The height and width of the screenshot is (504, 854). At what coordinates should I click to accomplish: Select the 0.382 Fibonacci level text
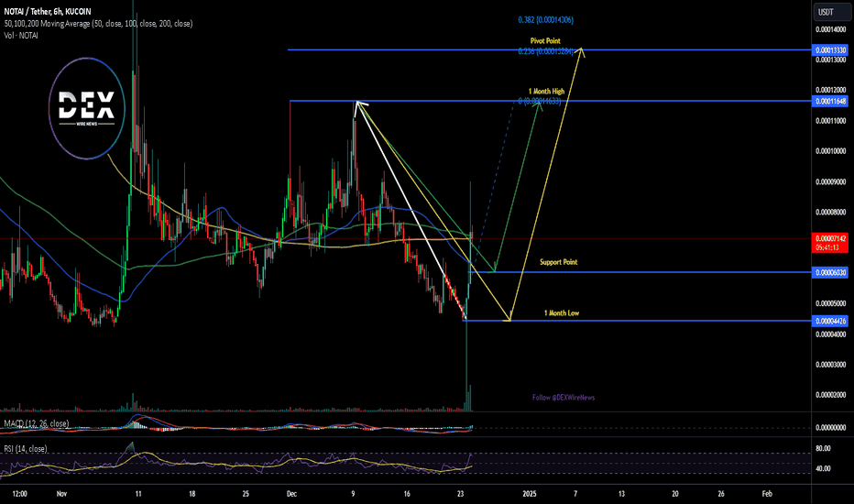pyautogui.click(x=546, y=20)
